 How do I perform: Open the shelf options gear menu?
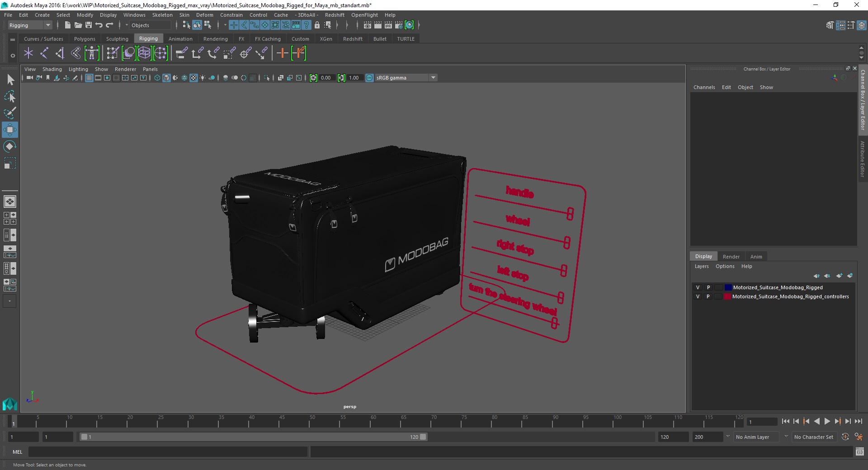click(13, 56)
